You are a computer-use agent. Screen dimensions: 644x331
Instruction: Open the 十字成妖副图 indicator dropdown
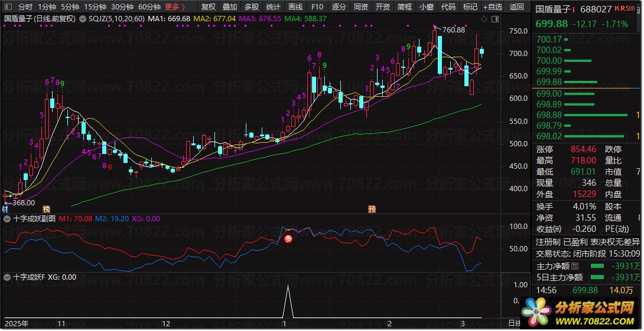pos(6,218)
